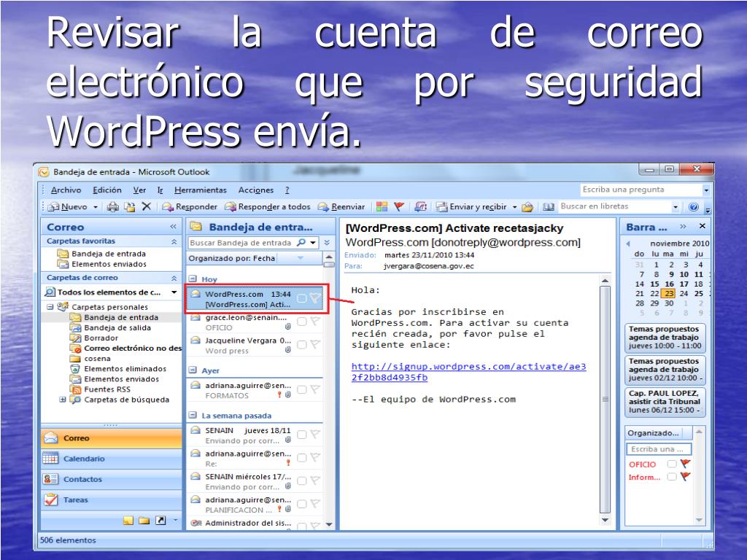Expand the Carpetas de búsqueda node
Viewport: 747px width, 560px height.
62,399
